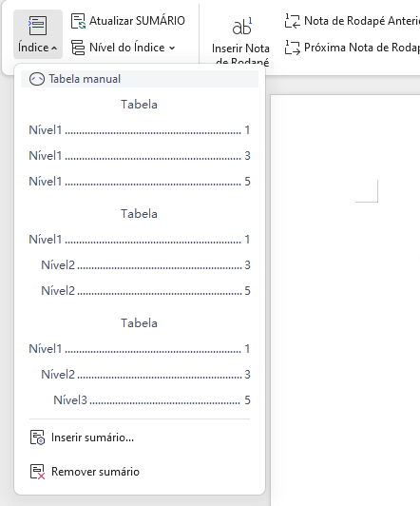Choose the two-level Nível2 table preview
Viewport: 420px width, 506px height.
[140, 253]
